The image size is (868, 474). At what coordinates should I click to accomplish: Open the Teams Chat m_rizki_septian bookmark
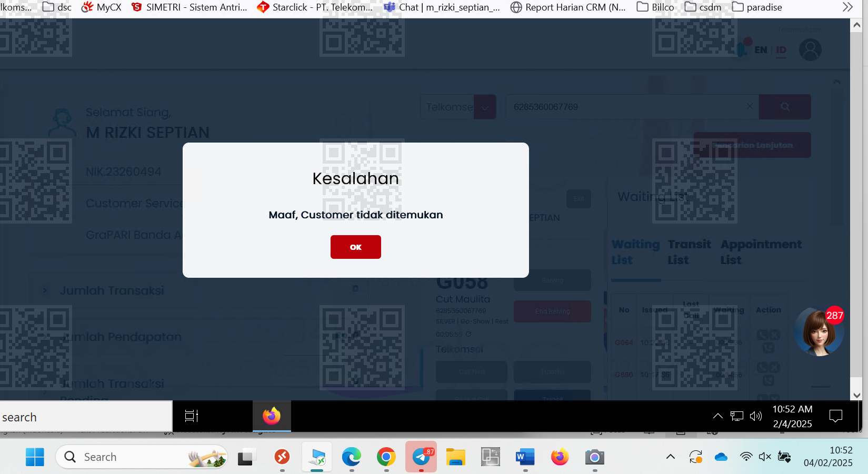tap(442, 7)
